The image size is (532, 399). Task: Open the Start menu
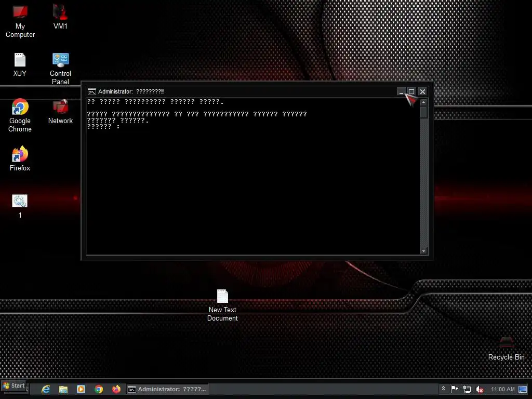point(14,386)
